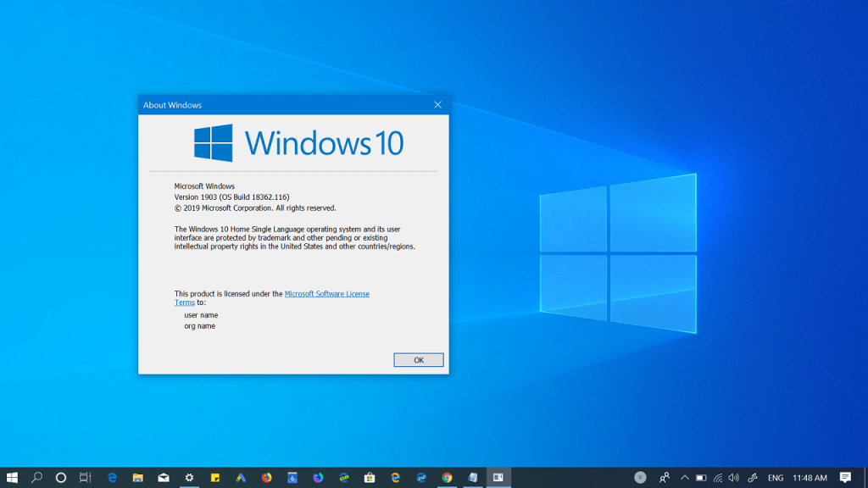Open Wi-Fi network flyout
Screen dimensions: 868x488
(718, 478)
